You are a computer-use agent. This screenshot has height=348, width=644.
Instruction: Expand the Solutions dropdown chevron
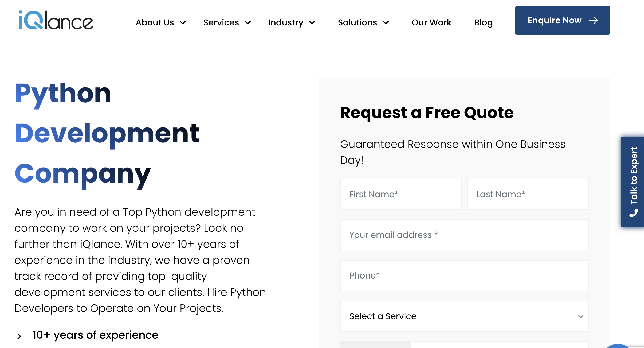[x=386, y=22]
